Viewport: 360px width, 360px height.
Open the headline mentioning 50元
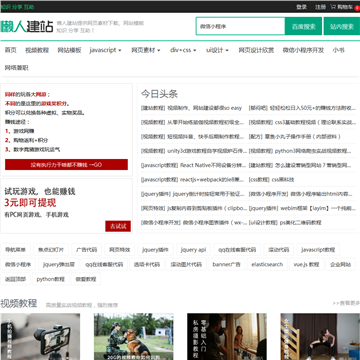click(x=302, y=108)
